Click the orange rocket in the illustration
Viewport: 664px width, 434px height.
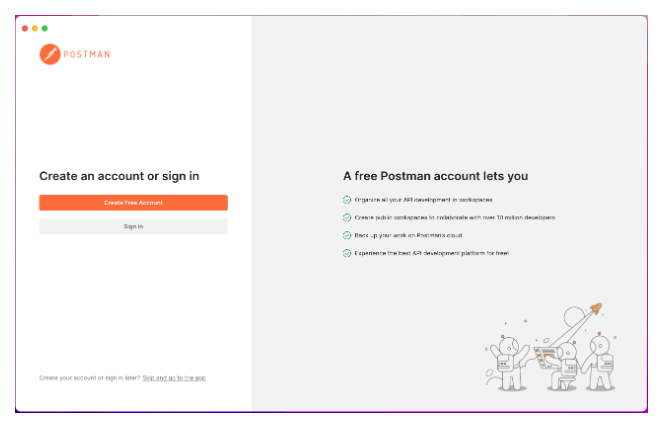point(596,308)
